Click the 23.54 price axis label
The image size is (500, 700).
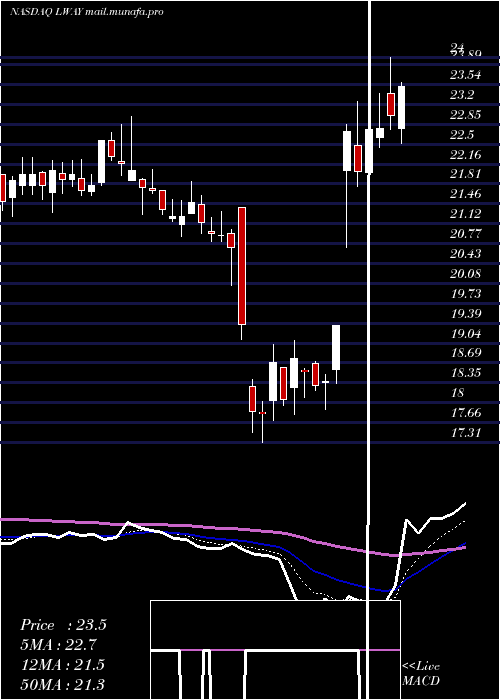coord(466,75)
